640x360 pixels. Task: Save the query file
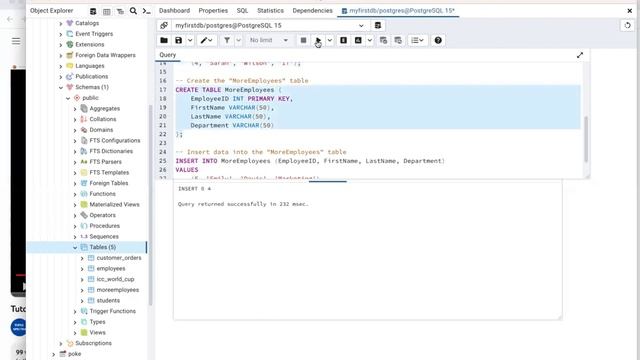(x=178, y=40)
